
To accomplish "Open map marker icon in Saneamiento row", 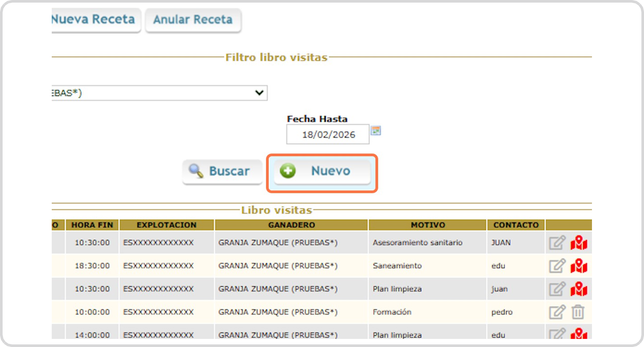I will 578,266.
